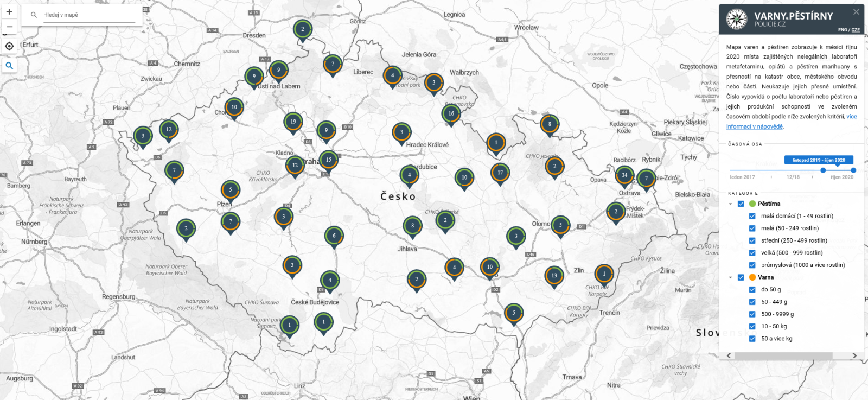Collapse the Varna category tree
The width and height of the screenshot is (868, 400).
730,277
